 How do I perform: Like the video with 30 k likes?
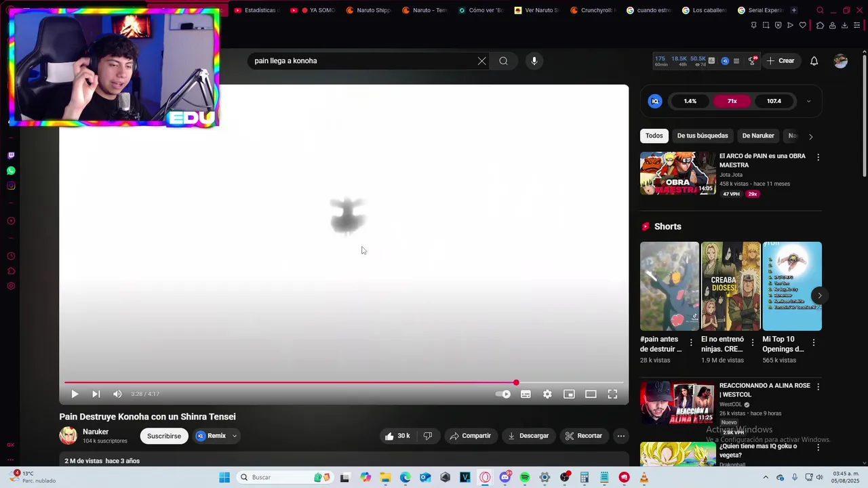click(397, 436)
